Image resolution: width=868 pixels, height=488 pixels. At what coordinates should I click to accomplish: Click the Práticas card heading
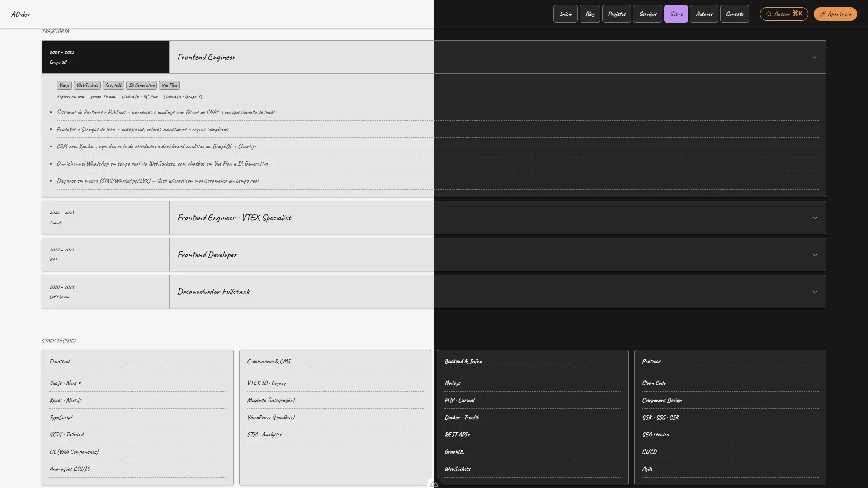651,361
